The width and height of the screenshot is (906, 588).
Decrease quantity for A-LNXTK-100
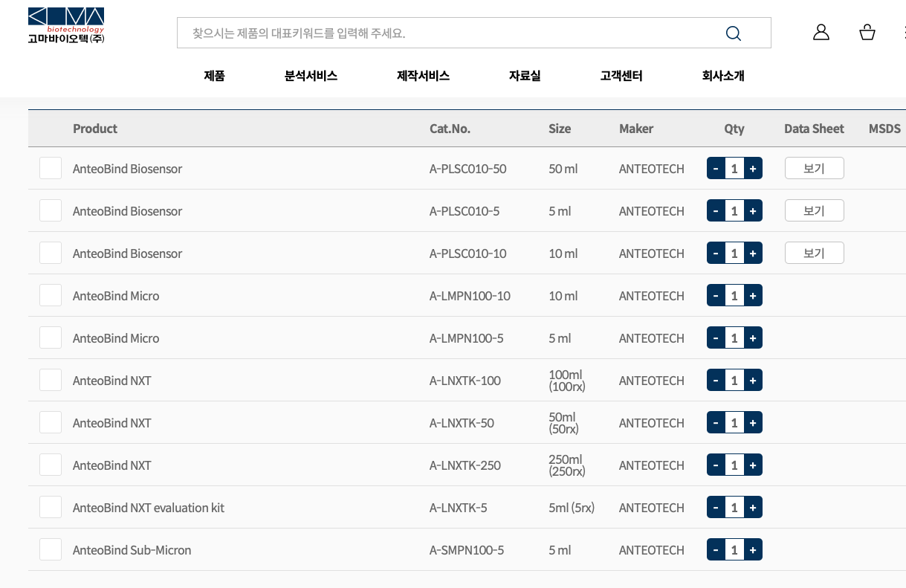(716, 381)
